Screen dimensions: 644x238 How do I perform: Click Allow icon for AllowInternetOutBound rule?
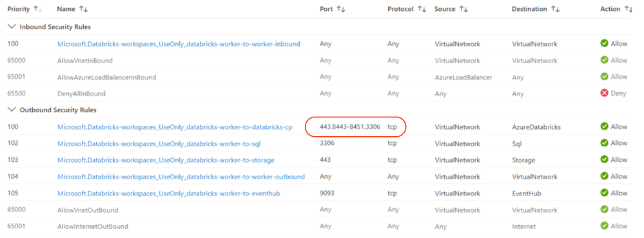(604, 226)
